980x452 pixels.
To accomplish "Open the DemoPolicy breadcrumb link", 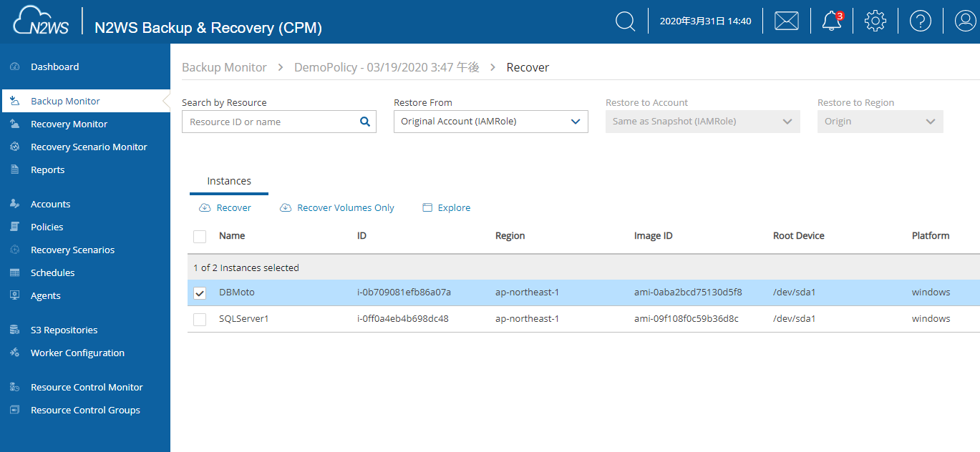I will point(387,67).
